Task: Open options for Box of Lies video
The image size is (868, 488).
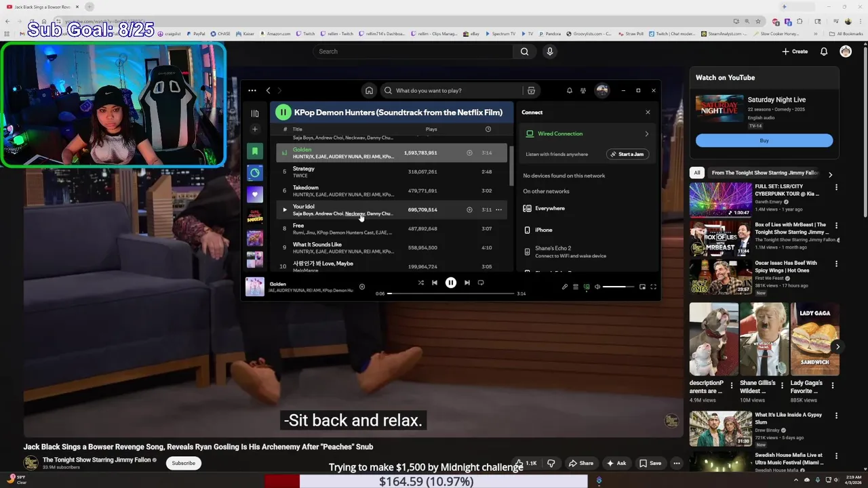Action: coord(836,226)
